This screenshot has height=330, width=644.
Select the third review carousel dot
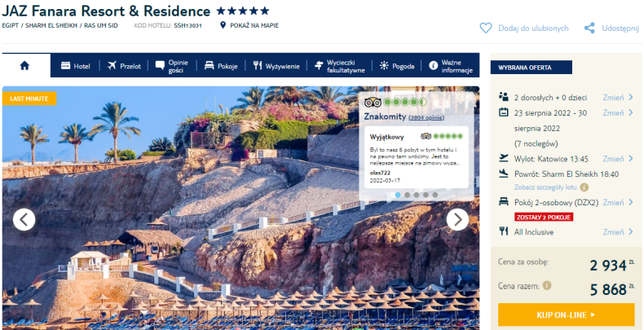417,195
